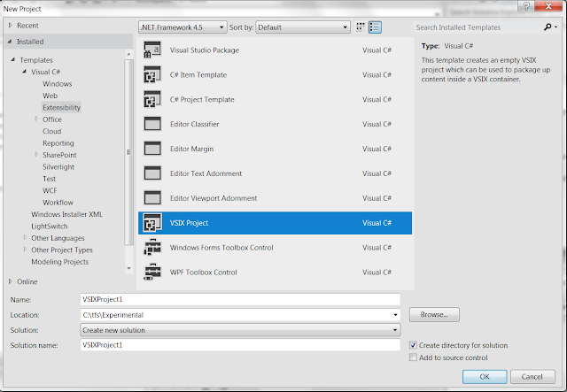Click the Editor Text Adornment icon
Viewport: 567px width, 392px height.
point(152,173)
